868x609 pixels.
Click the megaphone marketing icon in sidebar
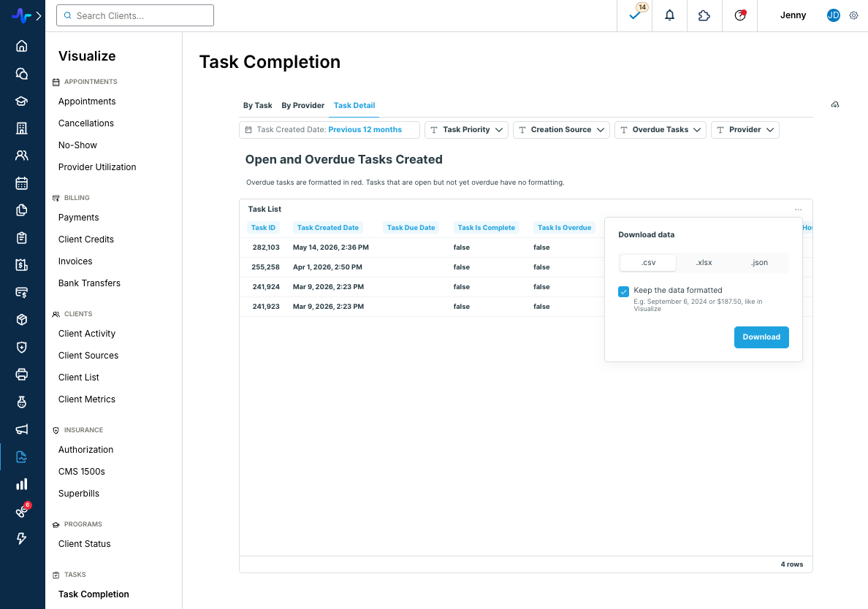coord(22,430)
